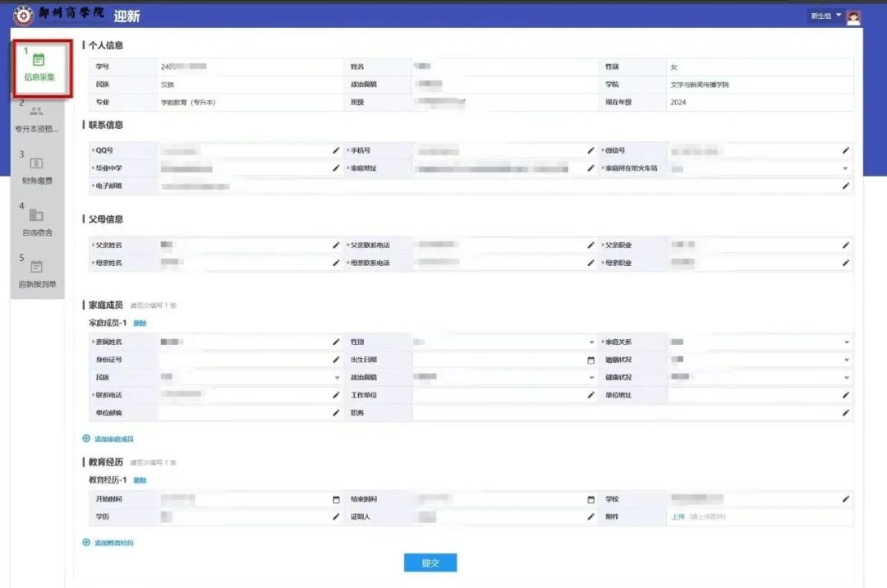Click the 添加教育经历 link
Viewport: 887px width, 588px height.
113,543
